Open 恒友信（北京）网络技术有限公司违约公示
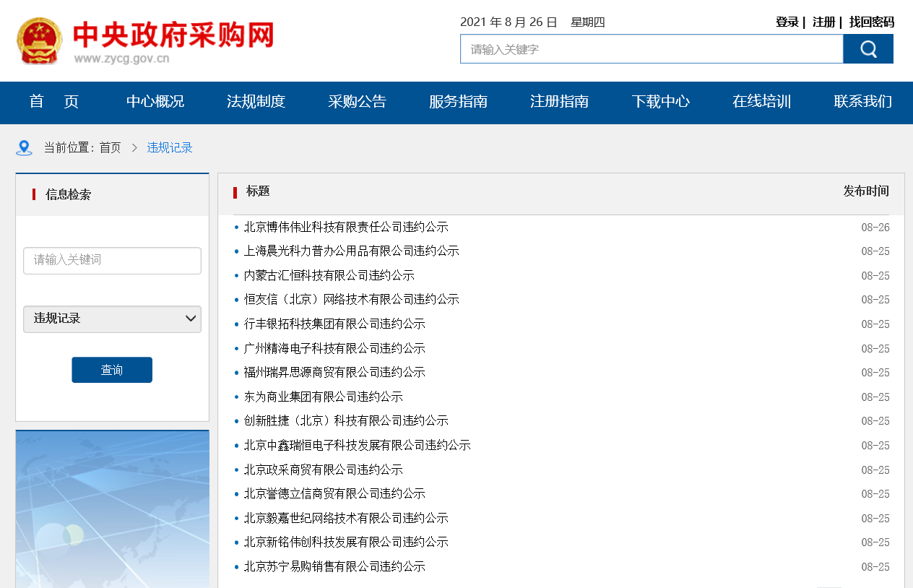This screenshot has width=913, height=588. pos(352,300)
